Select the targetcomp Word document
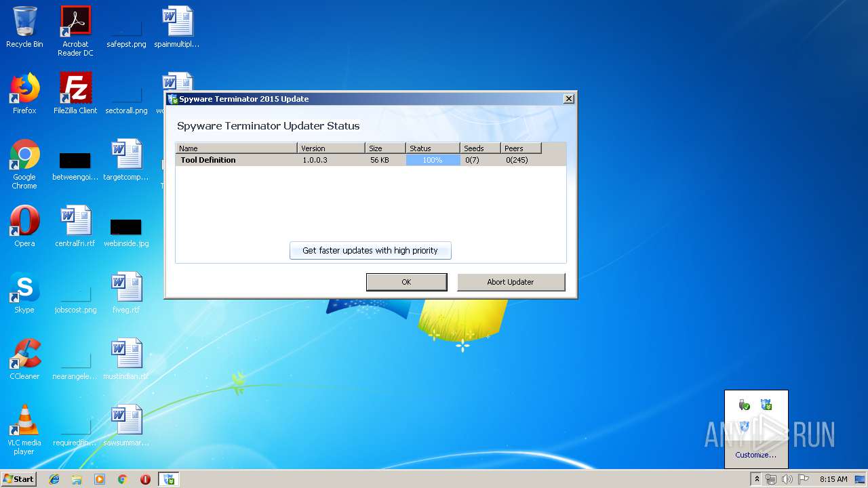The height and width of the screenshot is (488, 868). tap(126, 160)
